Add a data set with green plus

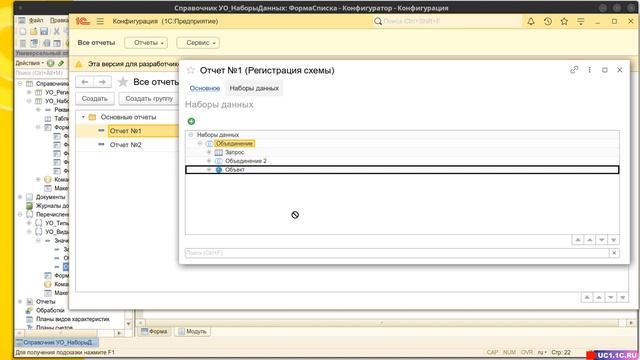click(x=191, y=121)
